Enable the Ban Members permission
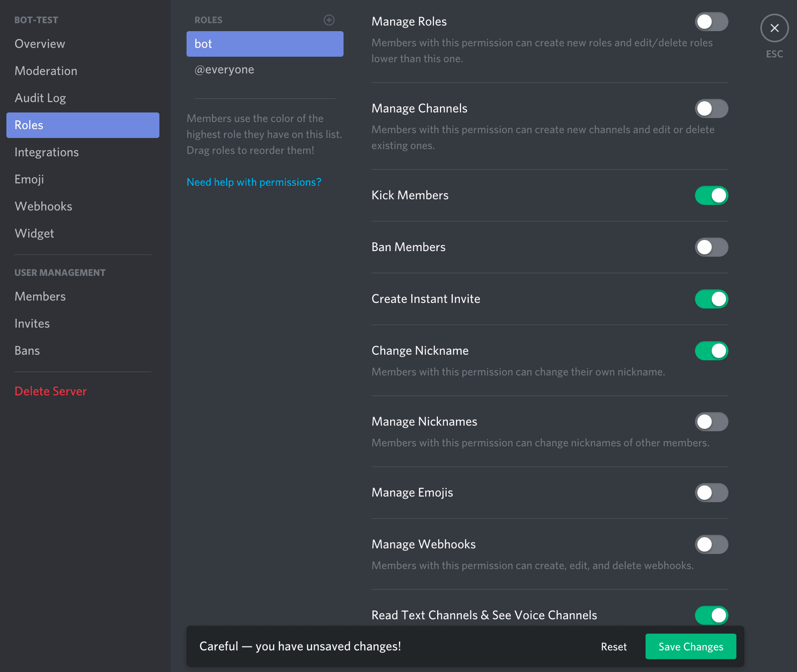The width and height of the screenshot is (797, 672). point(711,247)
